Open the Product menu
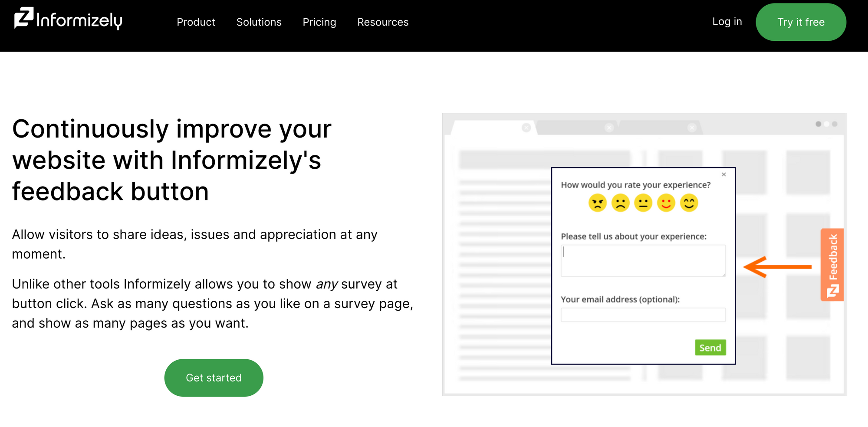The width and height of the screenshot is (868, 427). click(x=196, y=22)
